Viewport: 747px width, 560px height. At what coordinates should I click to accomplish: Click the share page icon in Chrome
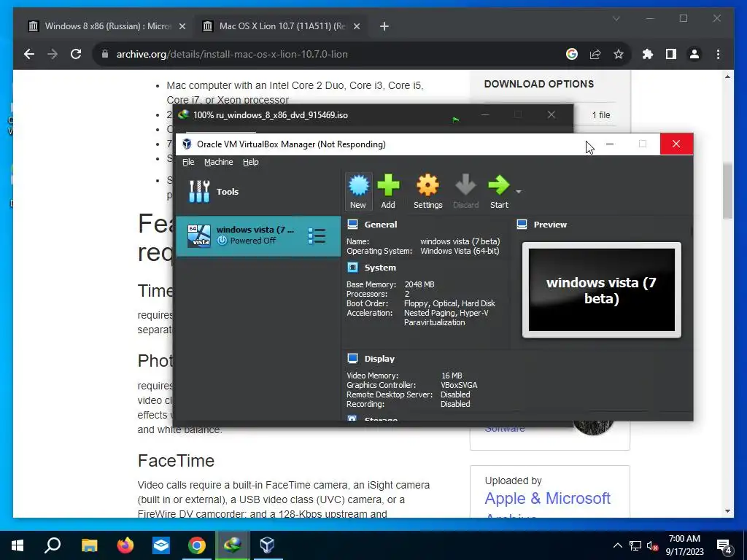(x=595, y=54)
